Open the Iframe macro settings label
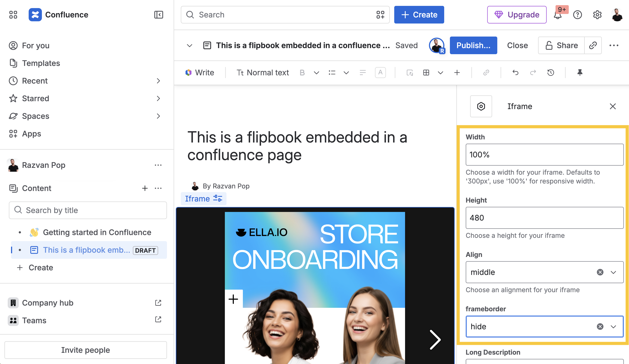The width and height of the screenshot is (629, 364). coord(203,199)
